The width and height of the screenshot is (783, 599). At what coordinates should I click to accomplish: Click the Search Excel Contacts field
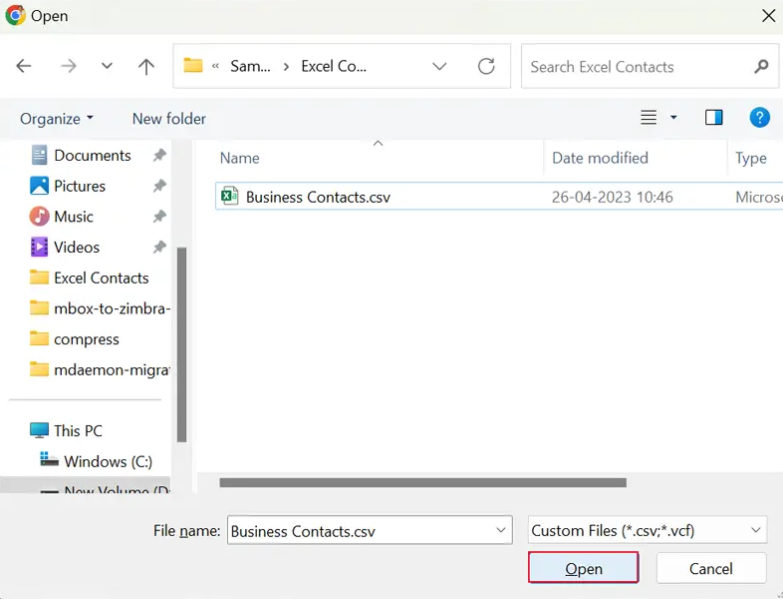[650, 66]
